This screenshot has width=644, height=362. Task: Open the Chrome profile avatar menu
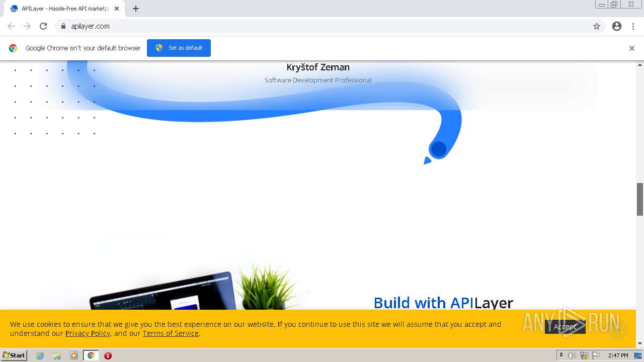click(x=617, y=26)
